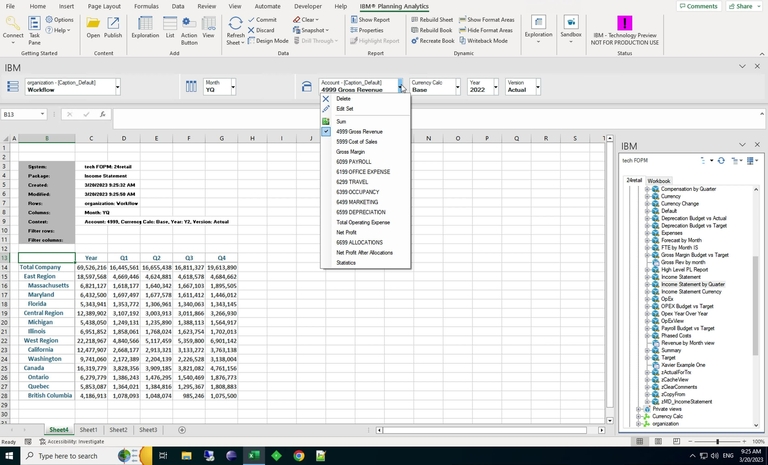Image resolution: width=768 pixels, height=465 pixels.
Task: Select Net Profit After Allocations
Action: click(365, 253)
